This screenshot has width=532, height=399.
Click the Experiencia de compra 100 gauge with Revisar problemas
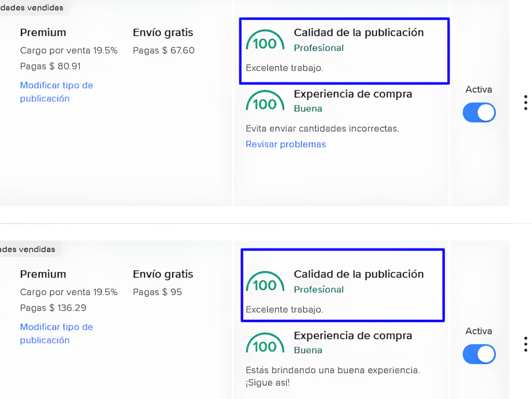(x=265, y=101)
